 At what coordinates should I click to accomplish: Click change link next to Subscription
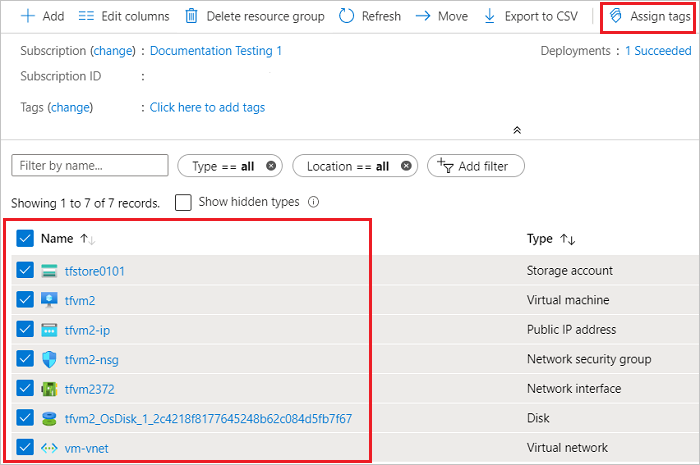[x=113, y=51]
